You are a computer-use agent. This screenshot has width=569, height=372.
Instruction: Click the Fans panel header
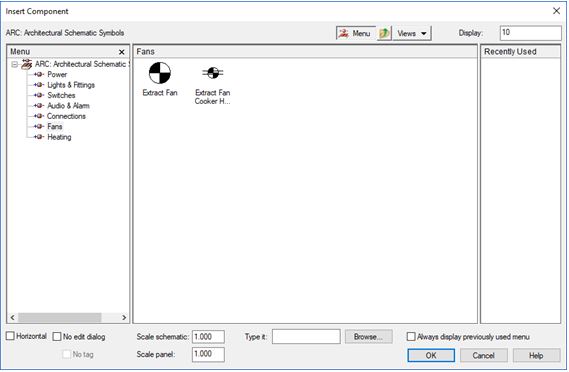tap(305, 52)
